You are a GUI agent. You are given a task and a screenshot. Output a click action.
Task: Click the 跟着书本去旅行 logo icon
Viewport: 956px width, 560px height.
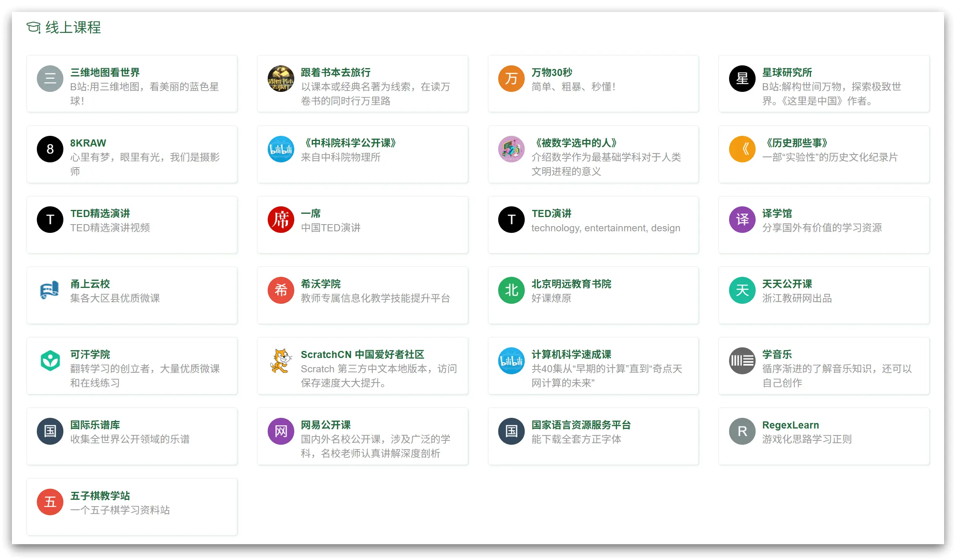pyautogui.click(x=281, y=78)
